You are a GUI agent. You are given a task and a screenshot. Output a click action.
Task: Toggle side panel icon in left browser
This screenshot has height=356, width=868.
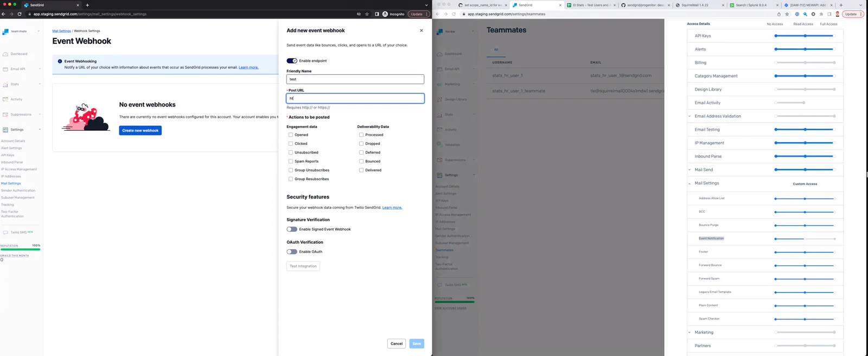(x=376, y=14)
